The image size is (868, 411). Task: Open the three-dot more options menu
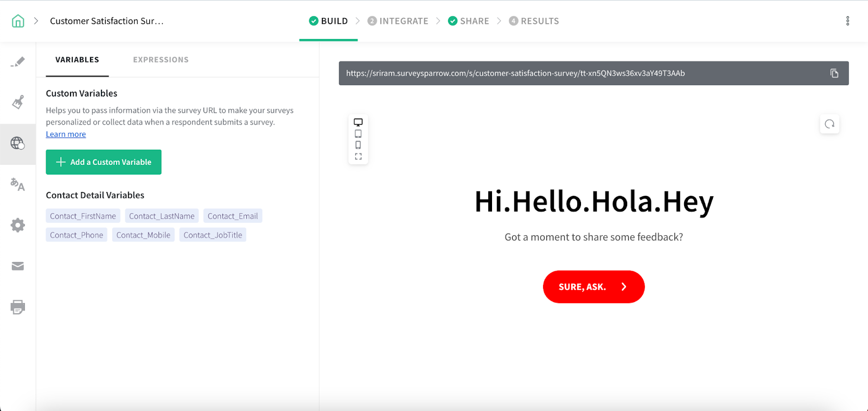[847, 21]
